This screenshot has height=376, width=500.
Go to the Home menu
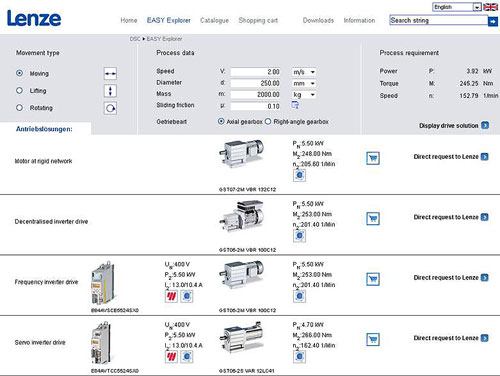tap(129, 21)
